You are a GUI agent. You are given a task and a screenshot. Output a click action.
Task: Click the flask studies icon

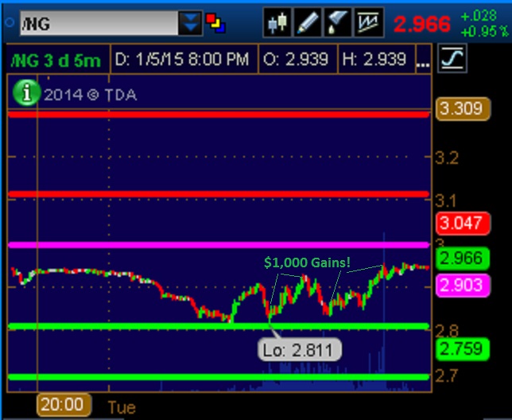pyautogui.click(x=336, y=23)
